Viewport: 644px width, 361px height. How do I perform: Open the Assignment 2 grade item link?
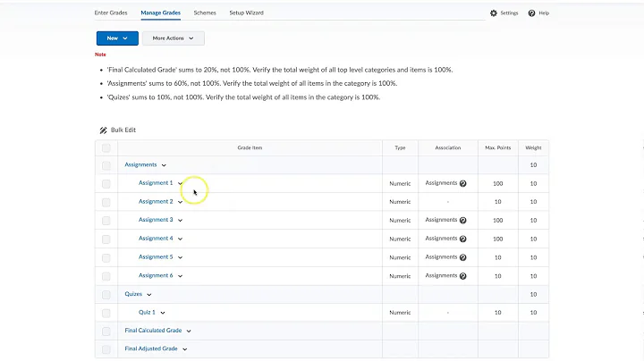[156, 201]
